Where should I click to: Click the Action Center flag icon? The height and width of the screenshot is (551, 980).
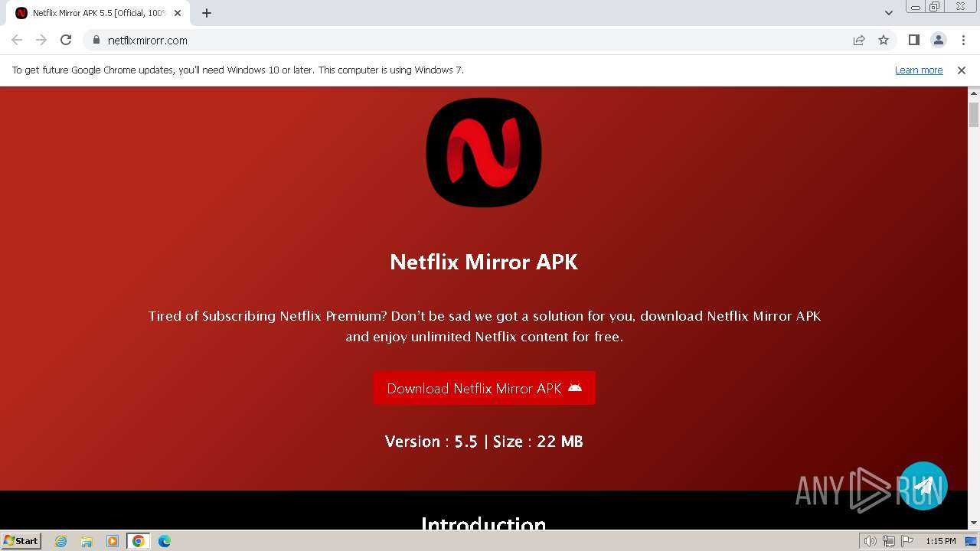coord(907,541)
